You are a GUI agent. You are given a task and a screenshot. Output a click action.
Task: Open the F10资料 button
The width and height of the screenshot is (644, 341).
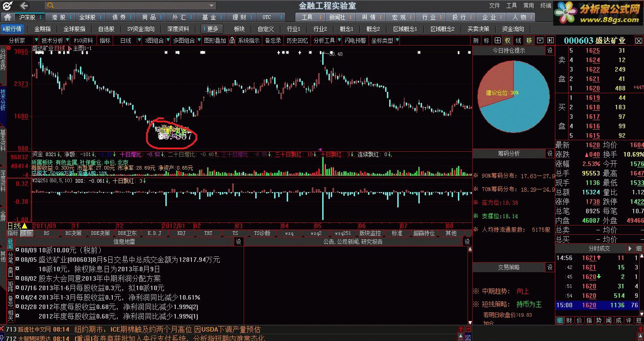[x=83, y=40]
